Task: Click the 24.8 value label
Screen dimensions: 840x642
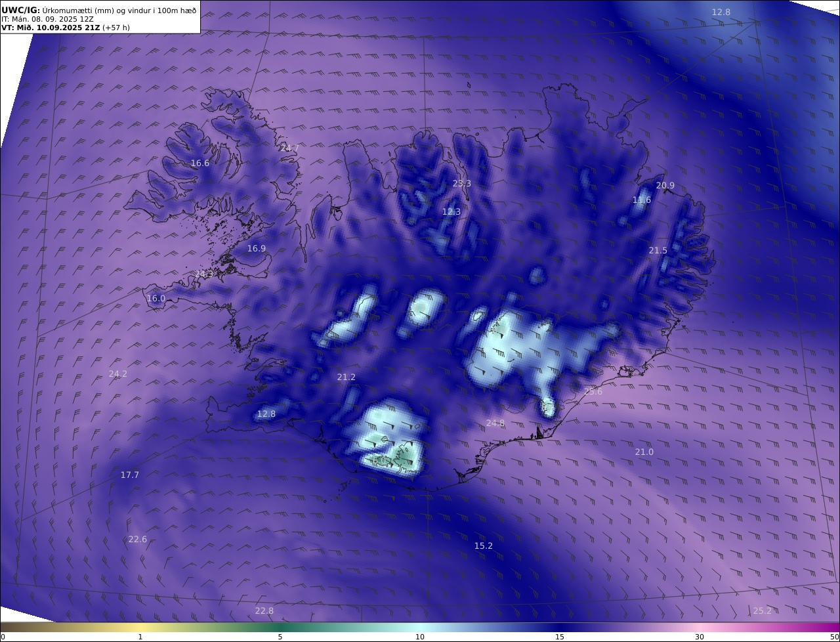Action: [x=495, y=423]
